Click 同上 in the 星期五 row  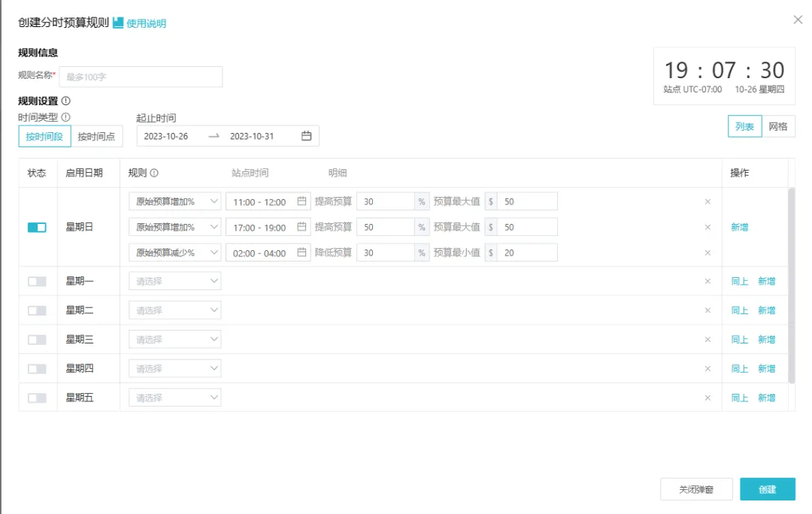pos(740,398)
